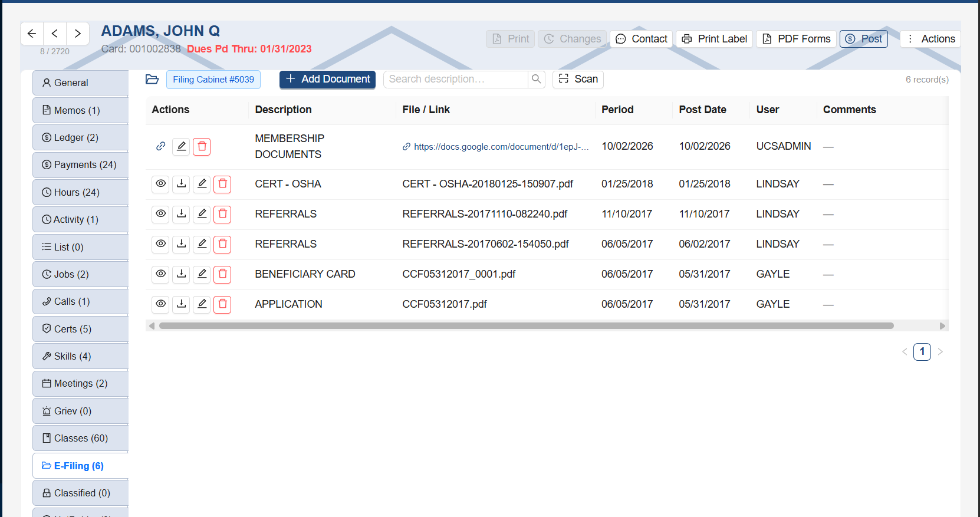Download REFERRALS-20170602-154050.pdf
The height and width of the screenshot is (517, 980).
pyautogui.click(x=182, y=244)
